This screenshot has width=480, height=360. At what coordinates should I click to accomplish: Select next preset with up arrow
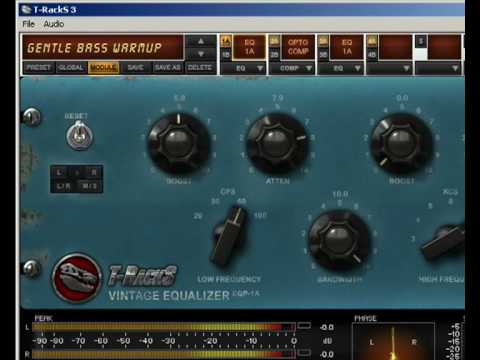coord(201,41)
